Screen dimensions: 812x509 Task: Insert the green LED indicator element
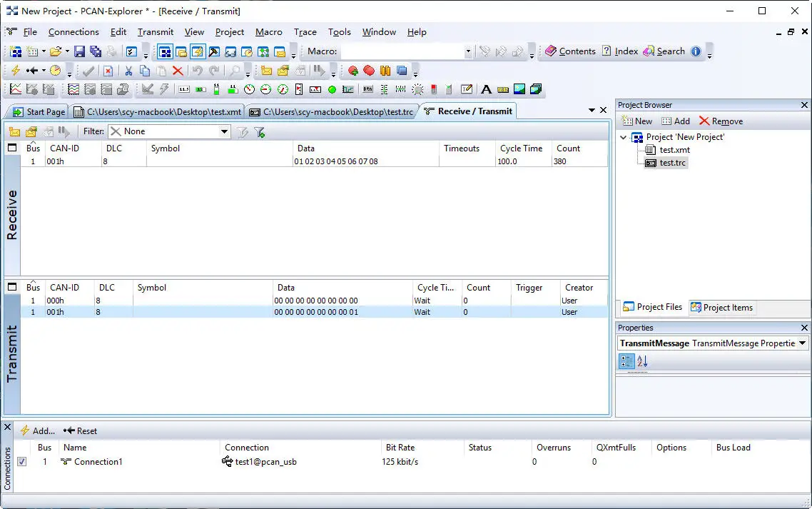click(332, 90)
